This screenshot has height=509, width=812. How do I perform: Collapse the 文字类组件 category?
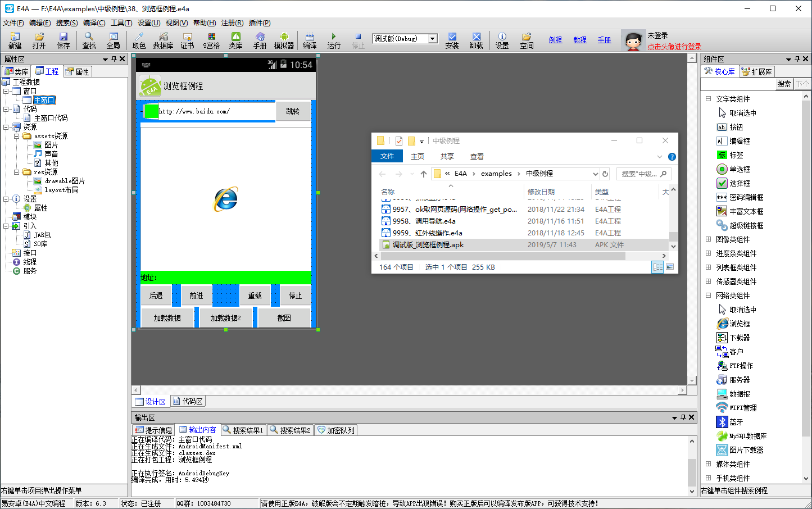[709, 99]
